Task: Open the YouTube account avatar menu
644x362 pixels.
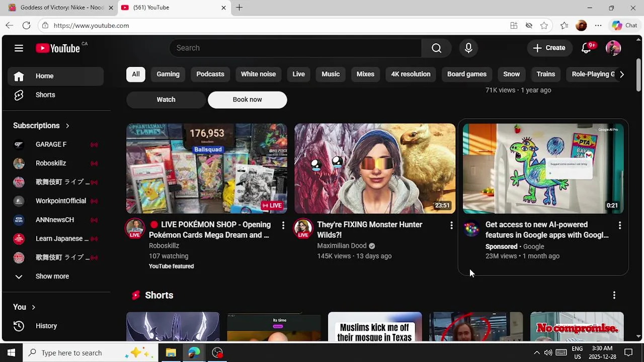Action: point(613,48)
